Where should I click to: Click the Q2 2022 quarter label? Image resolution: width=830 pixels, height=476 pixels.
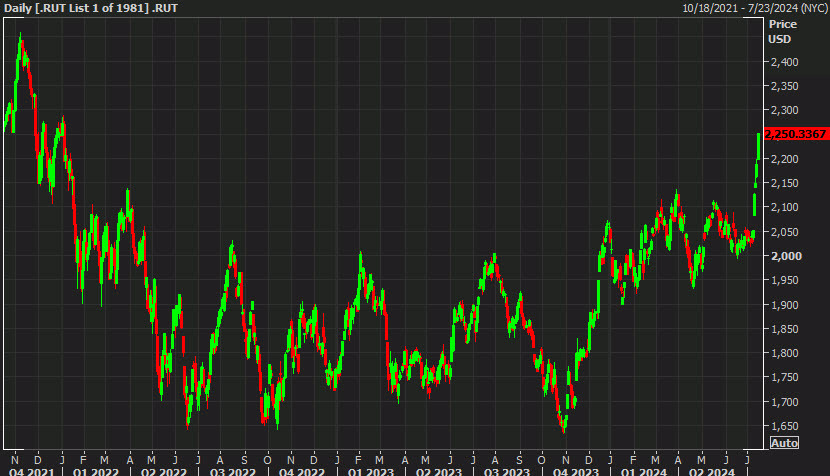click(164, 471)
